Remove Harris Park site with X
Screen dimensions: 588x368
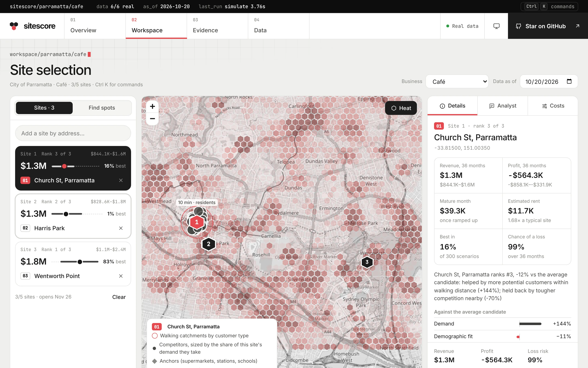click(121, 228)
